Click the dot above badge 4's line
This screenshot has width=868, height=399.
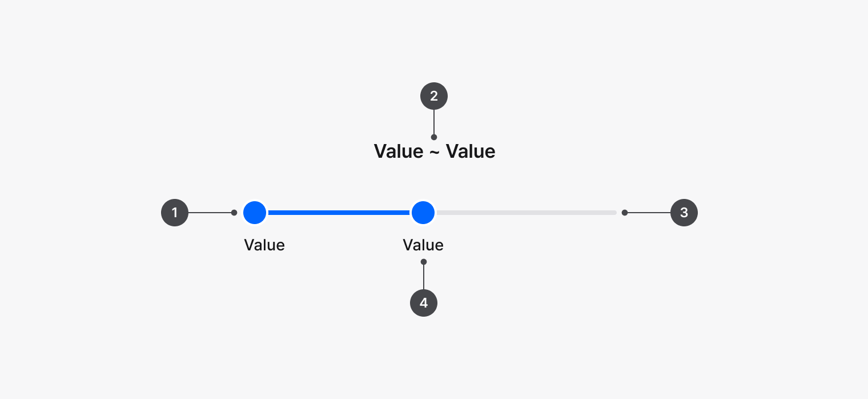point(424,262)
